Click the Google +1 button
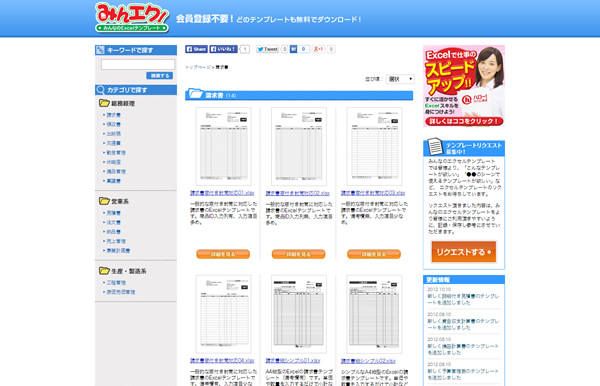The width and height of the screenshot is (600, 386). point(318,49)
